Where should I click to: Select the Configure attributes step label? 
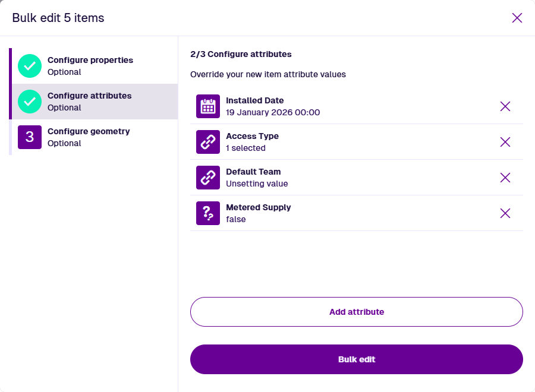pos(90,96)
